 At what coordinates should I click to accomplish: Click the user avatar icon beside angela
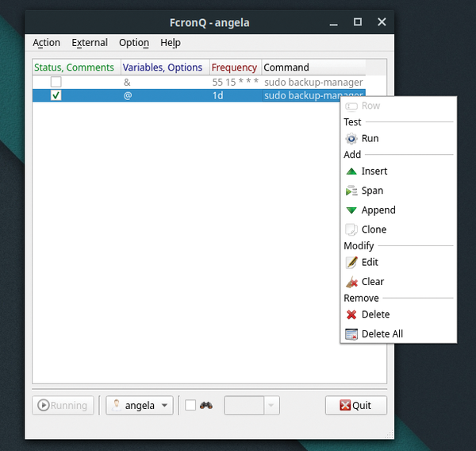click(117, 405)
